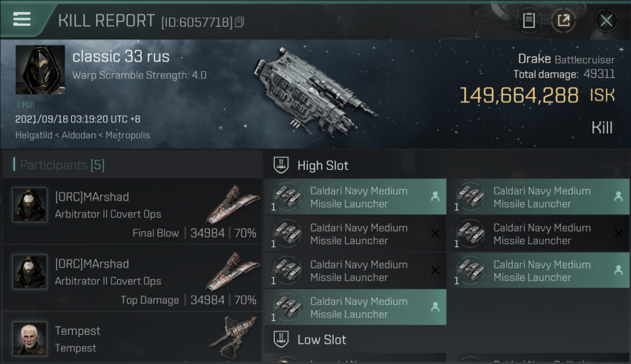This screenshot has width=631, height=364.
Task: Click the High Slot shield icon
Action: 281,165
